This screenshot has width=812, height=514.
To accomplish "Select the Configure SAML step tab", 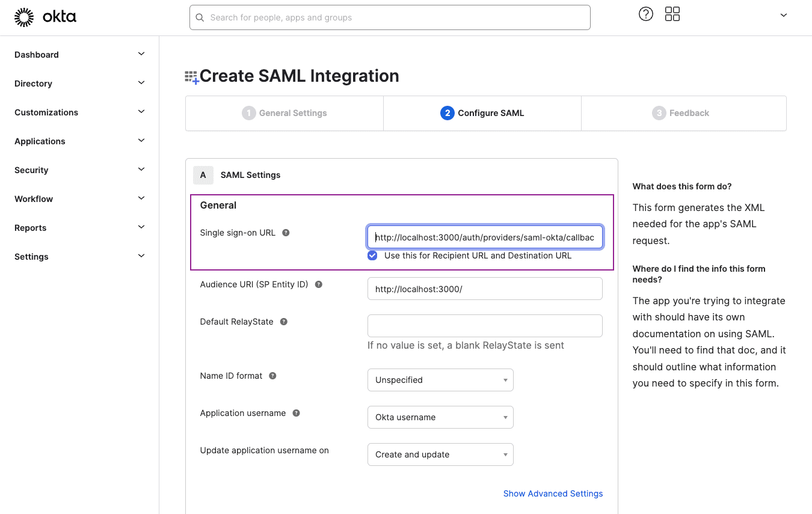I will point(482,113).
